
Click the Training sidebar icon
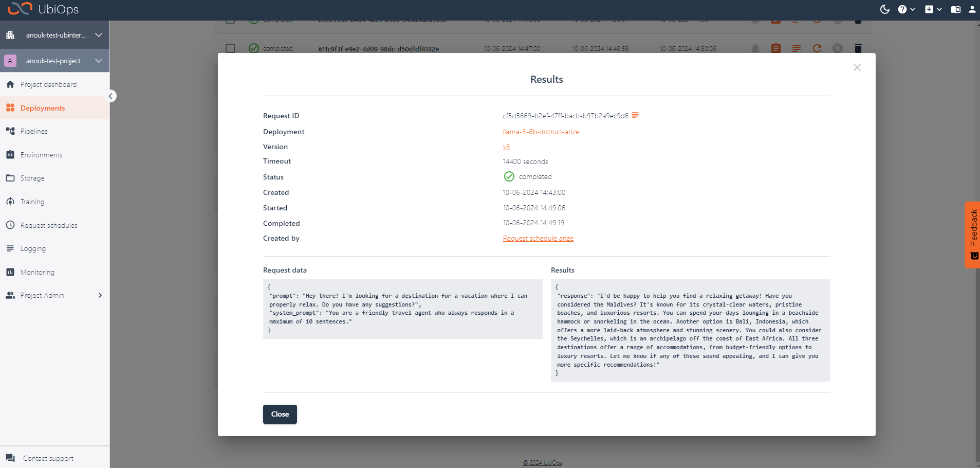10,202
